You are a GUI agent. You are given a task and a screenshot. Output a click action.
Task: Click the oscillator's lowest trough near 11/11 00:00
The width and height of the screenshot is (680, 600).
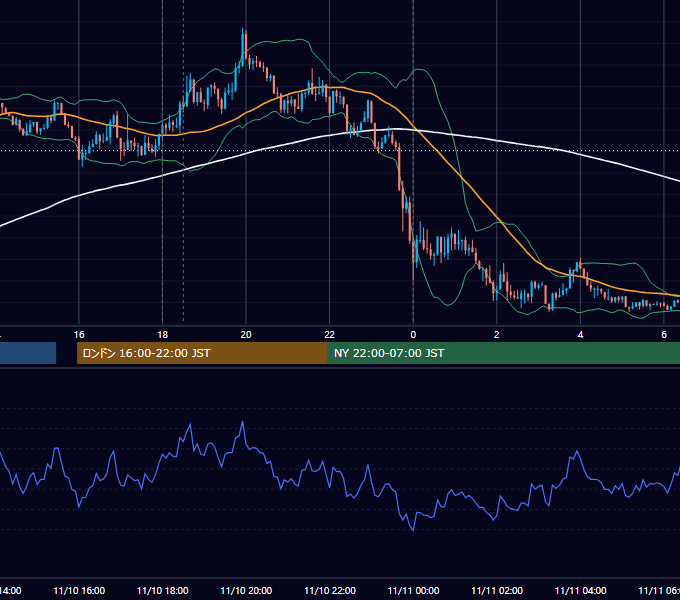(413, 530)
